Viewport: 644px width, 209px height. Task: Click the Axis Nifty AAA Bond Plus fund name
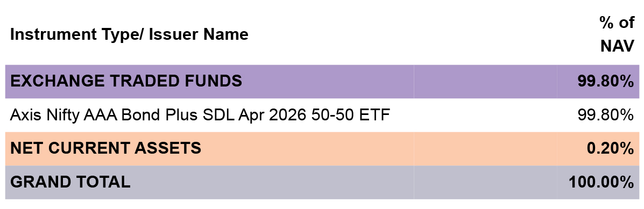pos(200,116)
